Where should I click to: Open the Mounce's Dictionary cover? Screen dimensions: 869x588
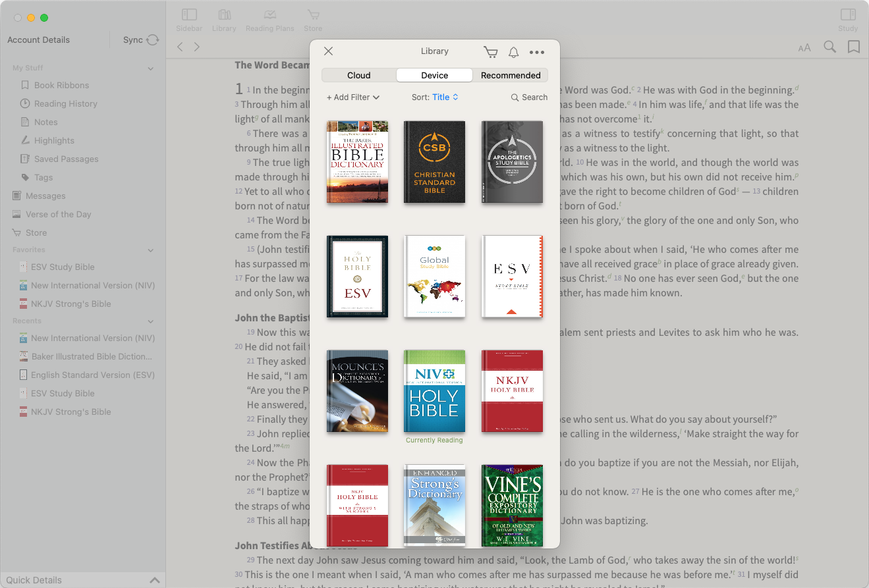(x=357, y=391)
